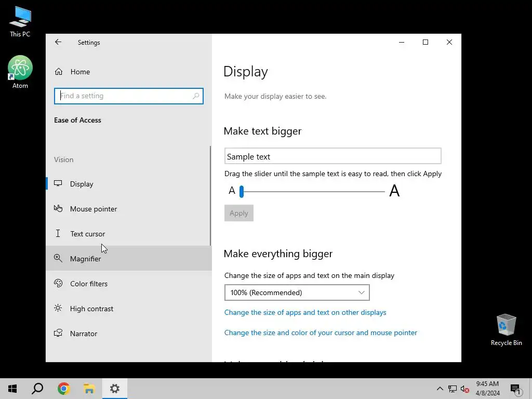Image resolution: width=532 pixels, height=399 pixels.
Task: Click the large A at slider end
Action: click(x=394, y=191)
